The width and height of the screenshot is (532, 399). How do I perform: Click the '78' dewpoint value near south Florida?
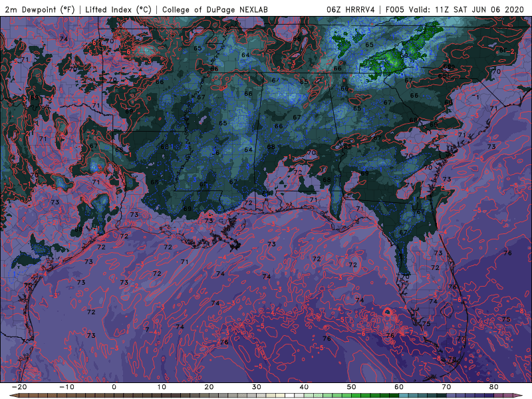pos(452,359)
